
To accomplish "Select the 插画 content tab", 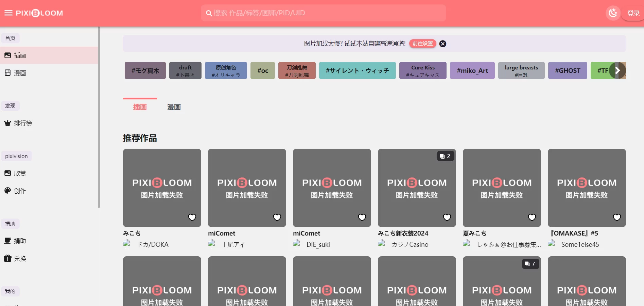I will 140,107.
